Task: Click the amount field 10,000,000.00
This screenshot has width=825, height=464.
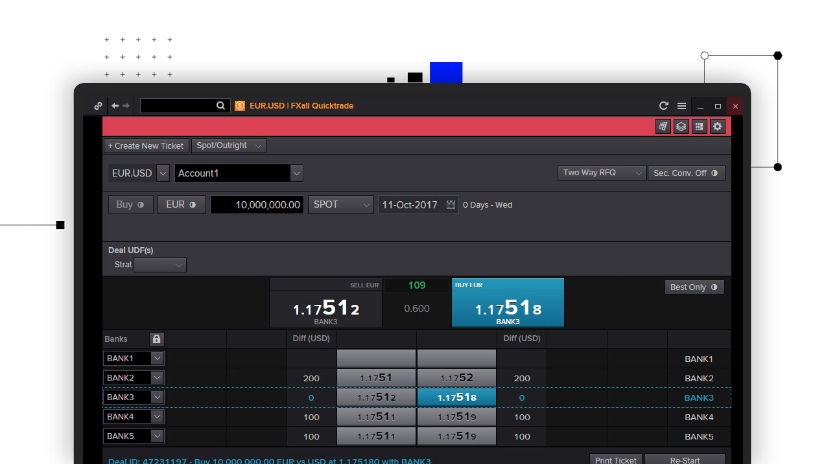Action: (x=257, y=205)
